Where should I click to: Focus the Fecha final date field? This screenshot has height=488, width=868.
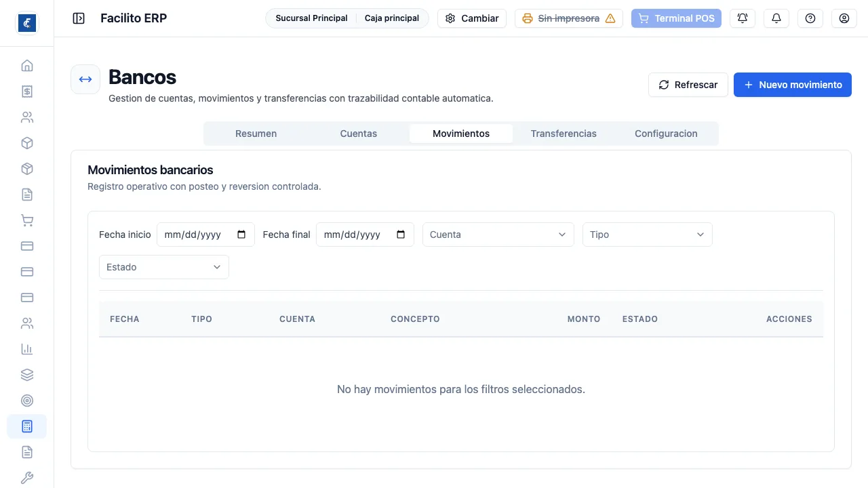[x=365, y=235]
